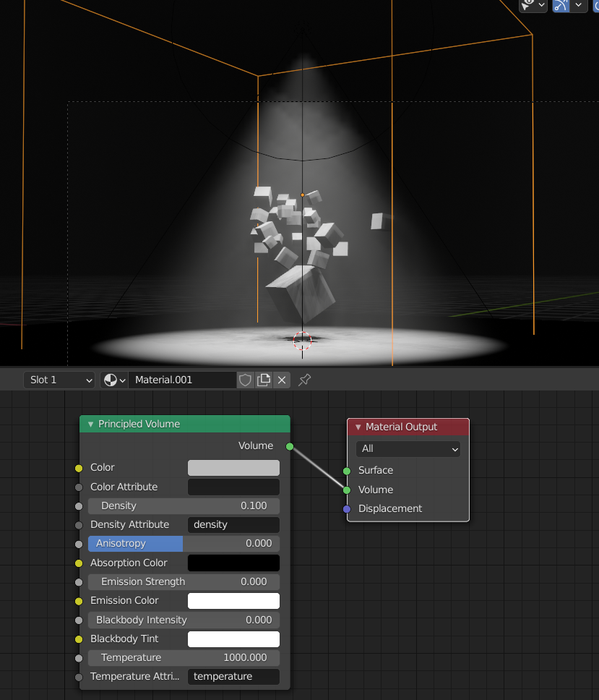Click the Temperature Attribute input socket
The width and height of the screenshot is (599, 700).
pos(79,678)
